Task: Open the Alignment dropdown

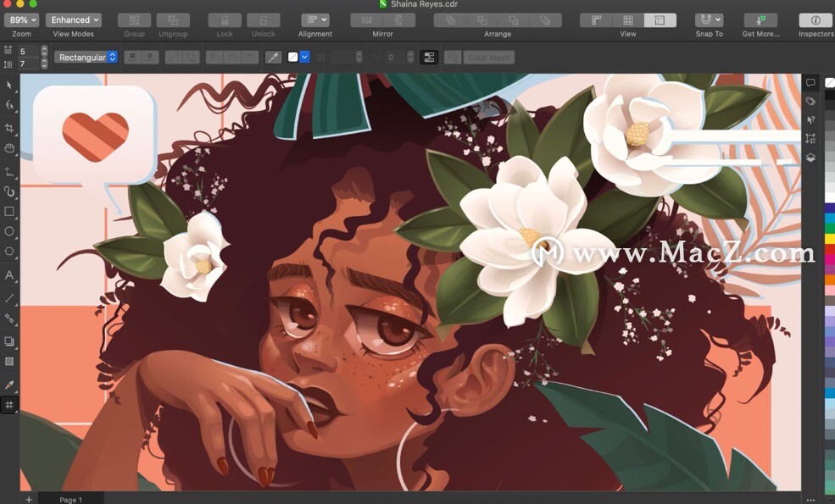Action: click(315, 20)
